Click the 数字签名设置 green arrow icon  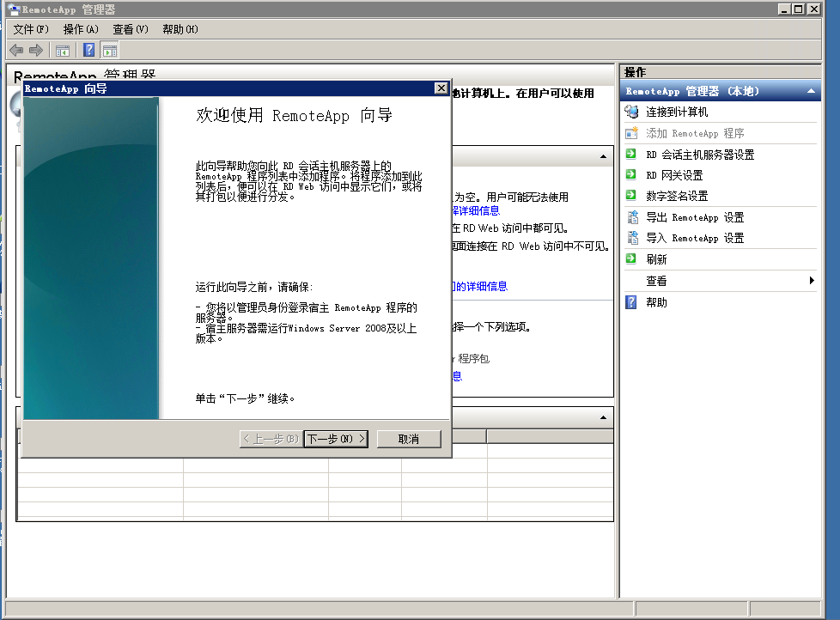tap(631, 196)
